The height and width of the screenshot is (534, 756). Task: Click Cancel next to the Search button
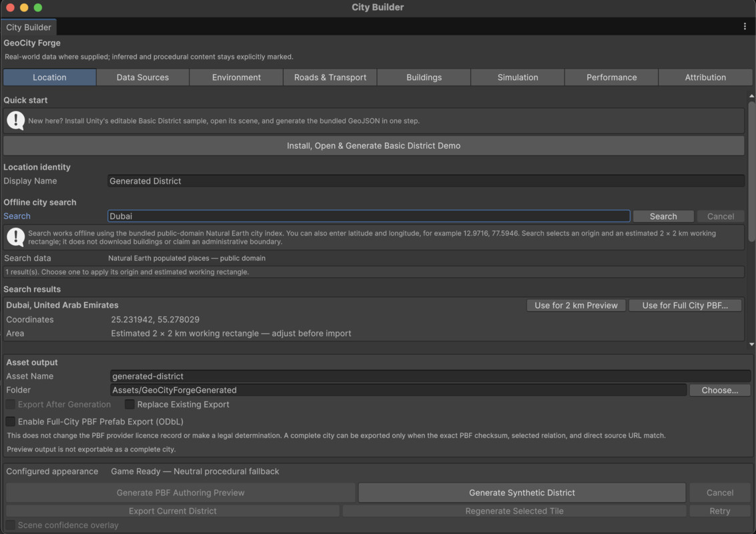coord(721,216)
